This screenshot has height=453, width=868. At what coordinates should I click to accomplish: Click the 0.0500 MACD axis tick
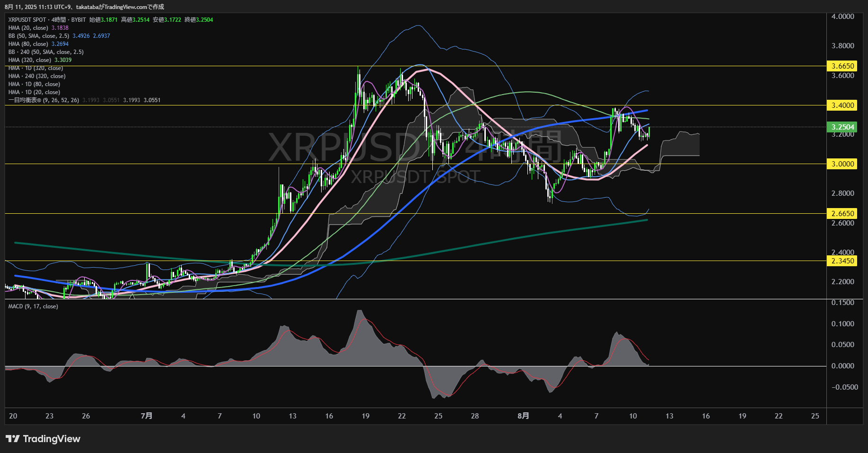[843, 345]
